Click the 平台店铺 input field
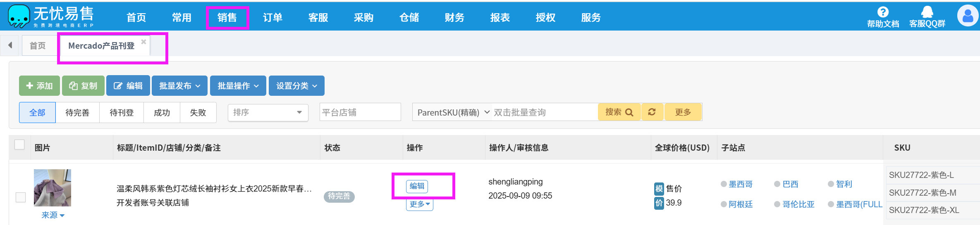 pos(360,112)
